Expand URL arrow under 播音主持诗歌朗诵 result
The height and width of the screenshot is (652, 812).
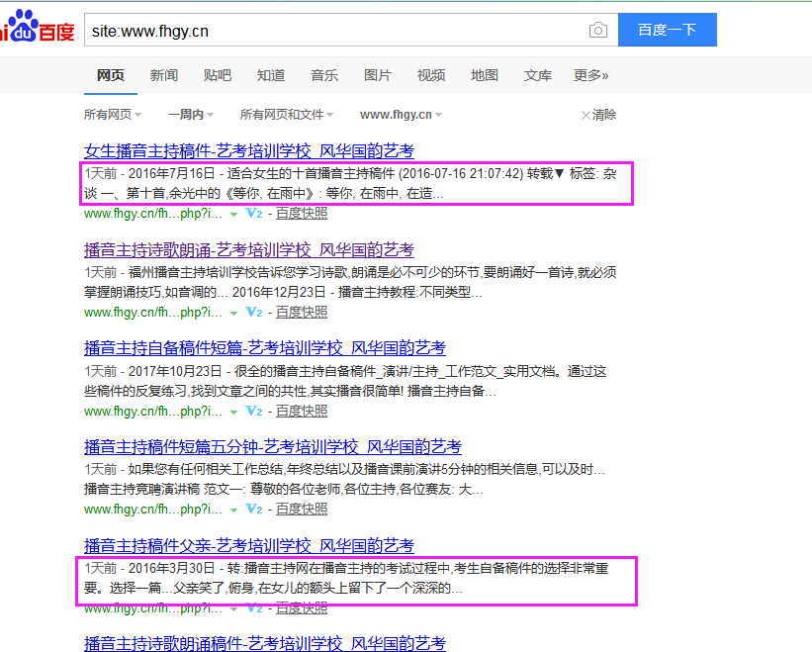point(234,313)
